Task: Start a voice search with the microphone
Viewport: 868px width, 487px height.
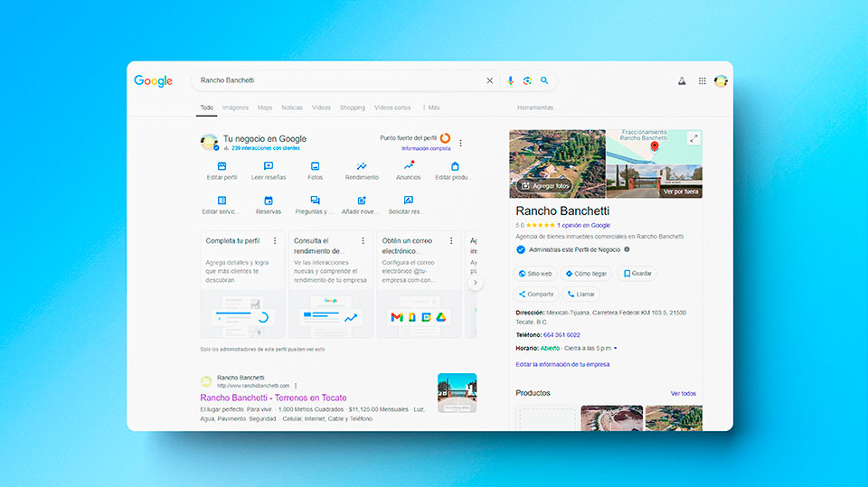Action: coord(510,80)
